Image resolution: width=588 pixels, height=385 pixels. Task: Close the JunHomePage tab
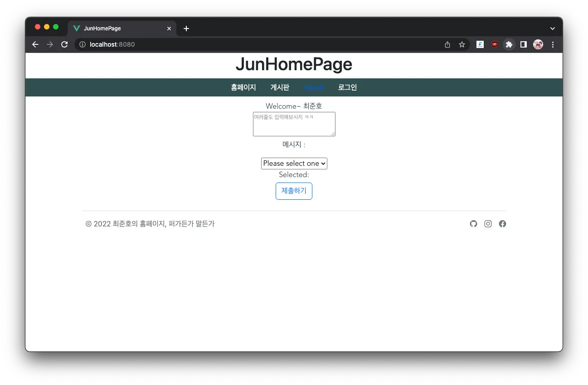click(x=169, y=29)
